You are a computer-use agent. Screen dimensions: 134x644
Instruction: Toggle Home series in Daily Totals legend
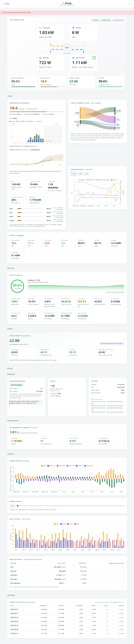77,524
